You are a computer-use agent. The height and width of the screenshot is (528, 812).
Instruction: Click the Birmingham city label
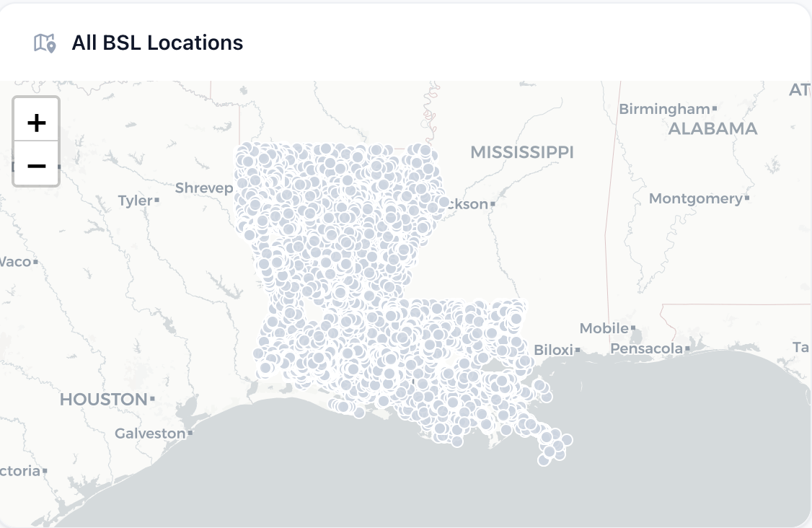664,109
